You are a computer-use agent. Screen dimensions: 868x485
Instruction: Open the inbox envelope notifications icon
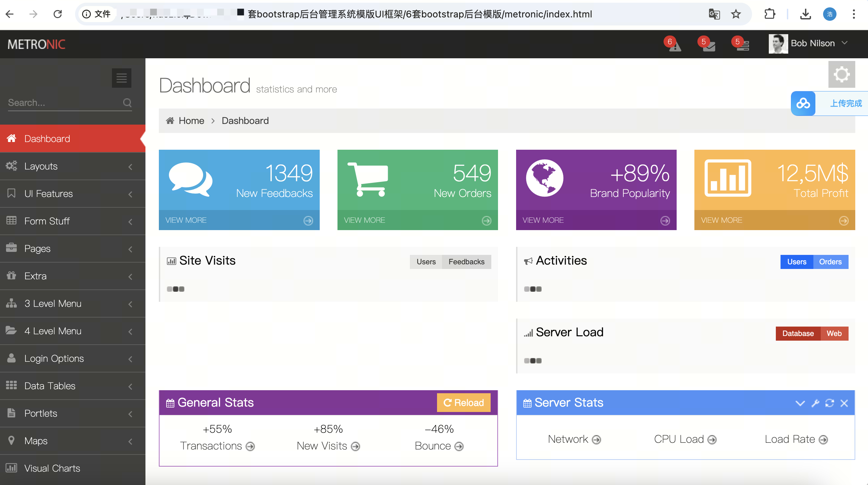coord(708,46)
